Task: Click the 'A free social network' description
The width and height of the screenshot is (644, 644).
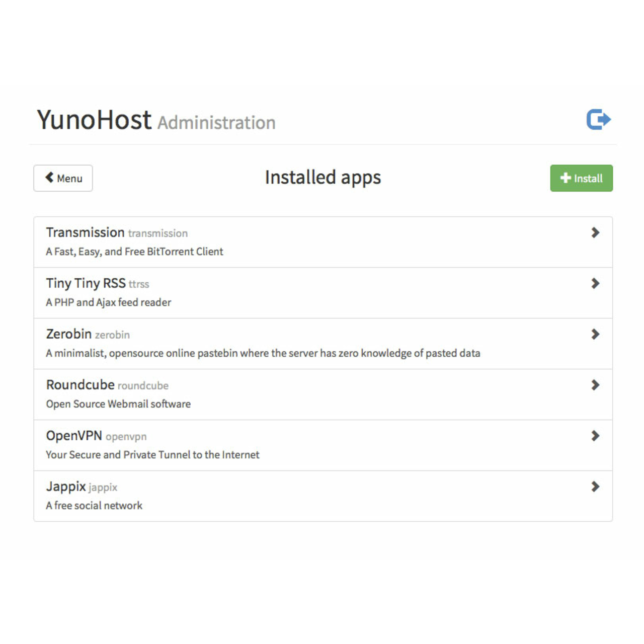Action: (x=94, y=506)
